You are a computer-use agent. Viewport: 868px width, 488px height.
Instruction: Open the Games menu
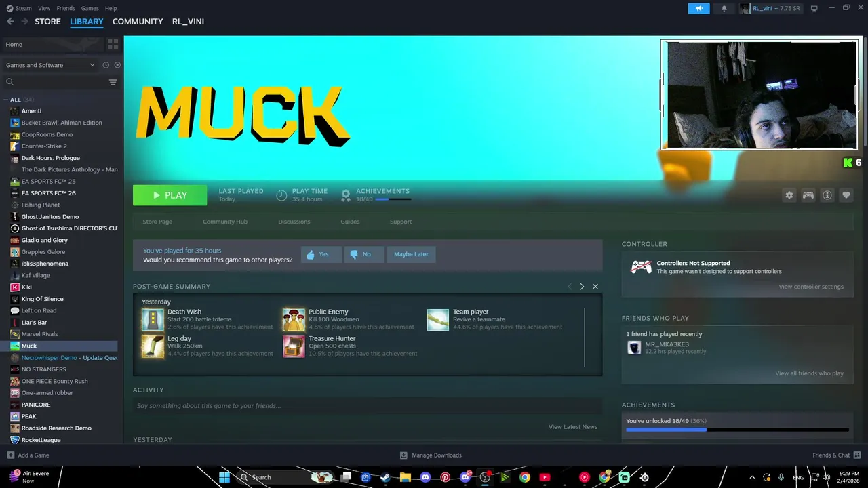click(x=90, y=8)
